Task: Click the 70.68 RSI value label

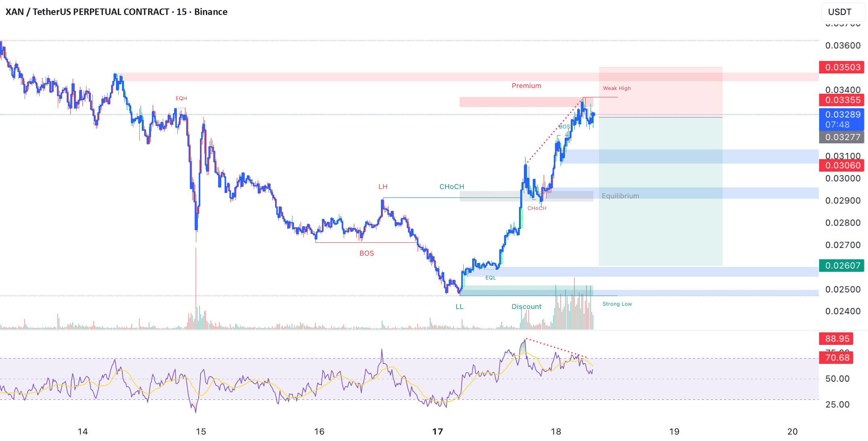Action: coord(836,358)
